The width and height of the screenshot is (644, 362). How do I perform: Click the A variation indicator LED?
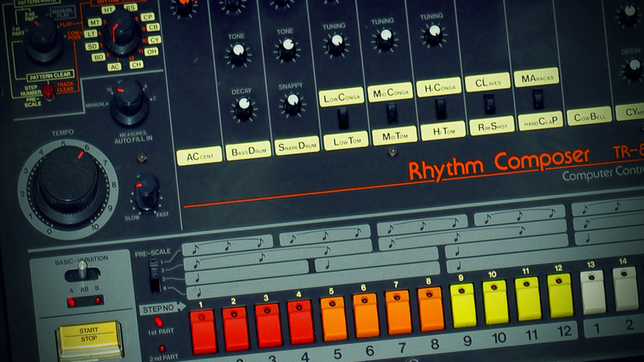71,302
